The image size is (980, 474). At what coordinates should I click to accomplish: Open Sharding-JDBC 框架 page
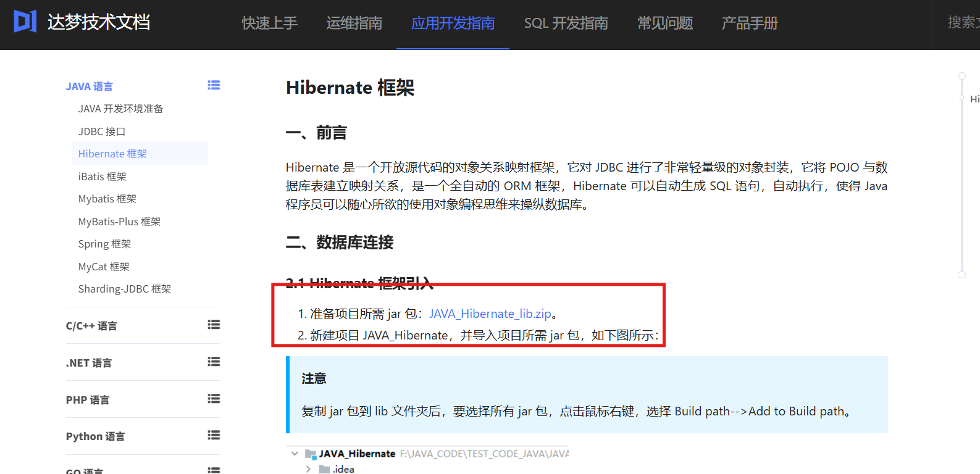(124, 289)
